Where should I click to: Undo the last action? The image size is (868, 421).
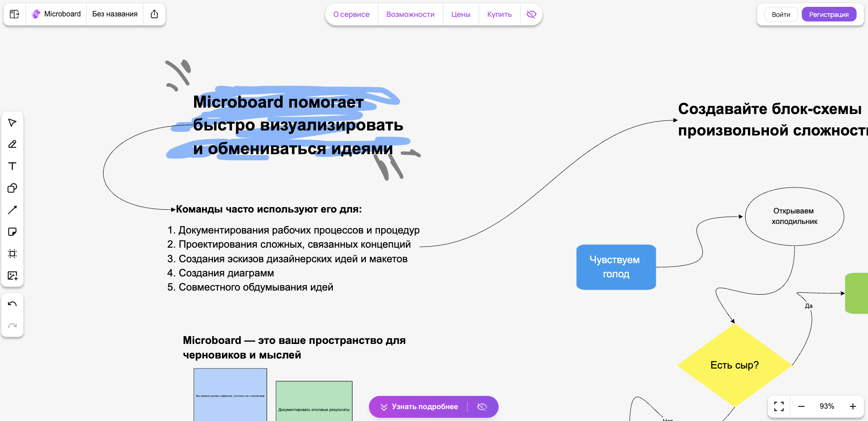point(12,304)
